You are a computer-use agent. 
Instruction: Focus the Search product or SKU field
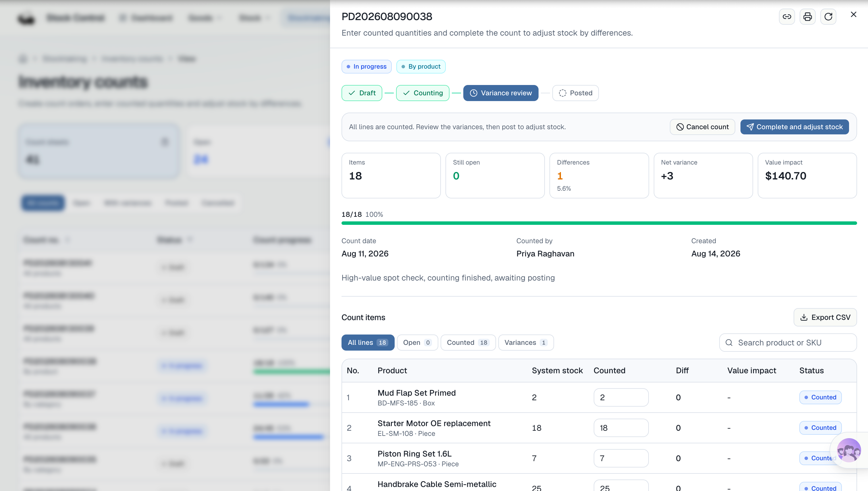click(x=788, y=343)
